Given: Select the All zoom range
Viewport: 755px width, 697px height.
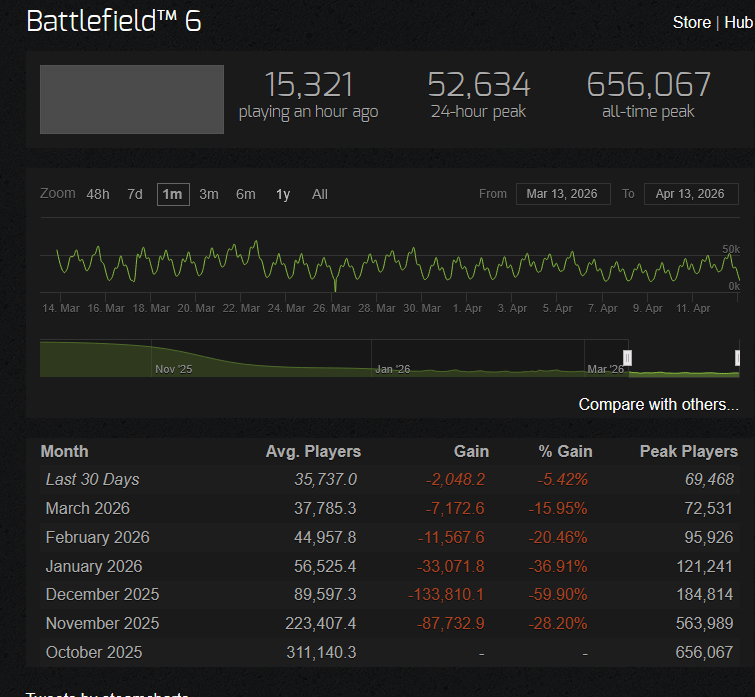Looking at the screenshot, I should pos(320,194).
